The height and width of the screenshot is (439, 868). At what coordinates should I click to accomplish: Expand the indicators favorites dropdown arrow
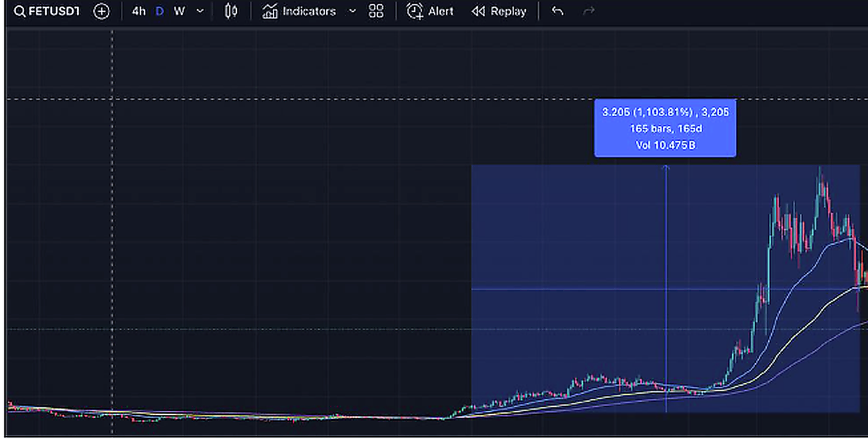pyautogui.click(x=352, y=11)
